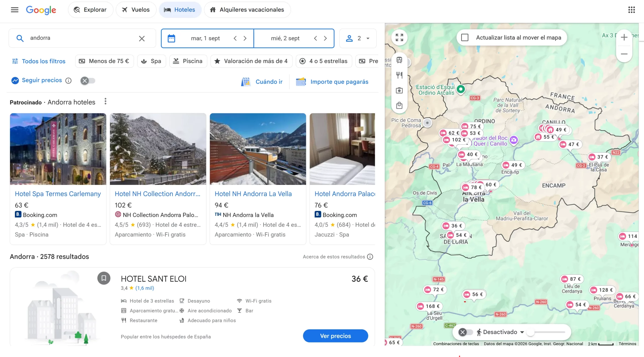Open the check-in date calendar icon
Screen dimensions: 644x357
[x=171, y=38]
